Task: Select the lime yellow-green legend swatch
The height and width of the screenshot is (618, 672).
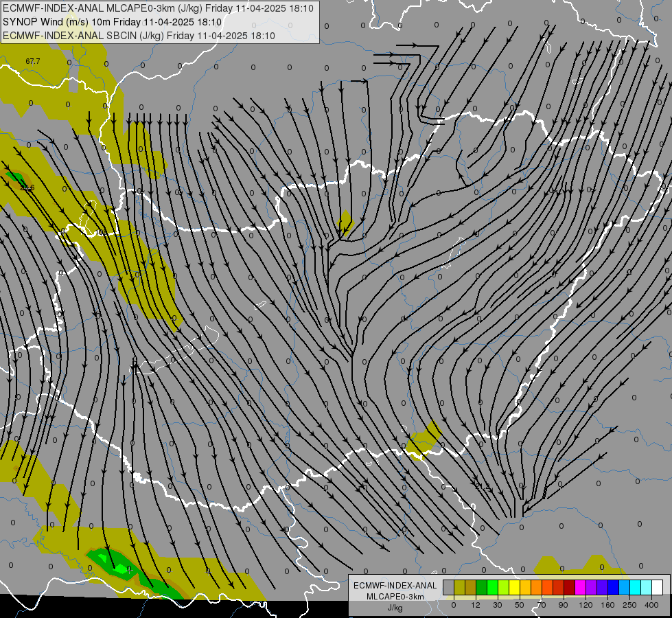Action: (x=504, y=587)
